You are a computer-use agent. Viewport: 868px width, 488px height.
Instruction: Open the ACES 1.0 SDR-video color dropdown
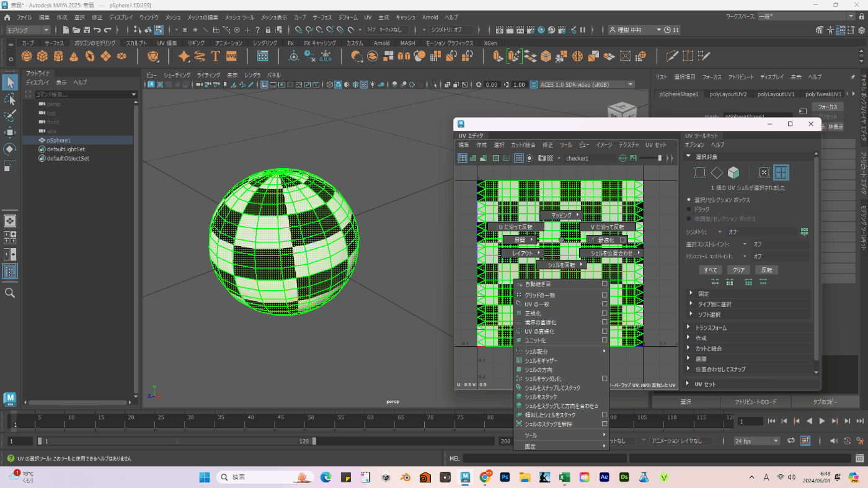click(587, 84)
